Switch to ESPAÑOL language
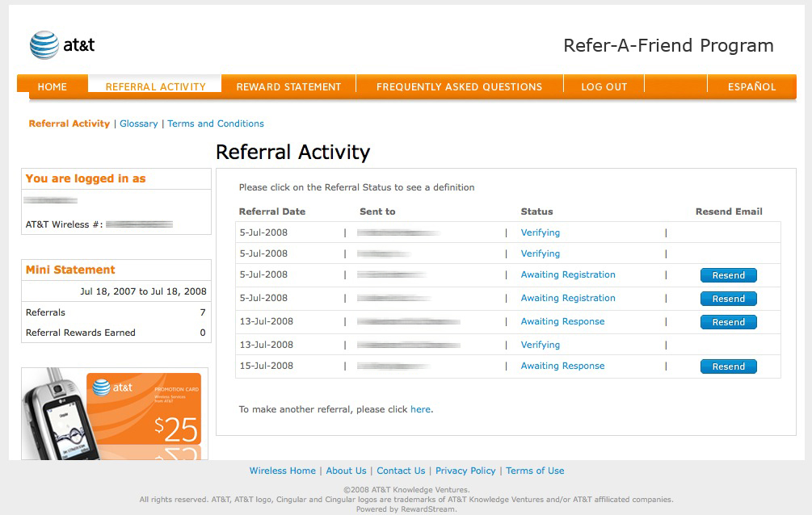Viewport: 812px width, 515px height. point(752,87)
